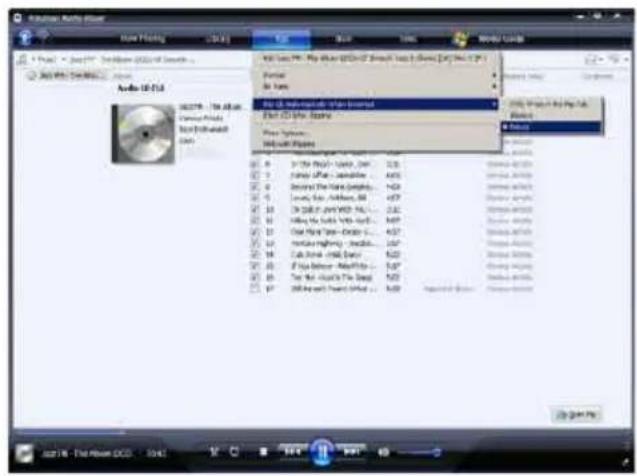Click arrow beside Rip CD Automatically When Inserted
Image resolution: width=637 pixels, height=476 pixels.
click(x=494, y=104)
